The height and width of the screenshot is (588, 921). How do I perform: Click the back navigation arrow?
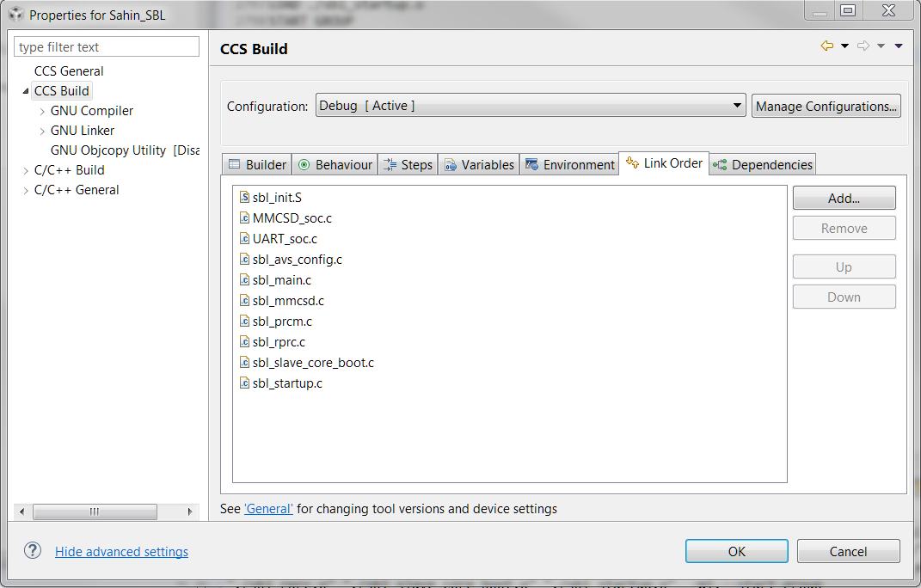[x=828, y=45]
